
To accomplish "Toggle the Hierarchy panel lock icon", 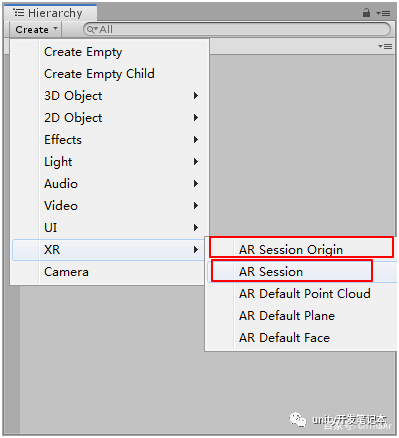I will point(366,13).
